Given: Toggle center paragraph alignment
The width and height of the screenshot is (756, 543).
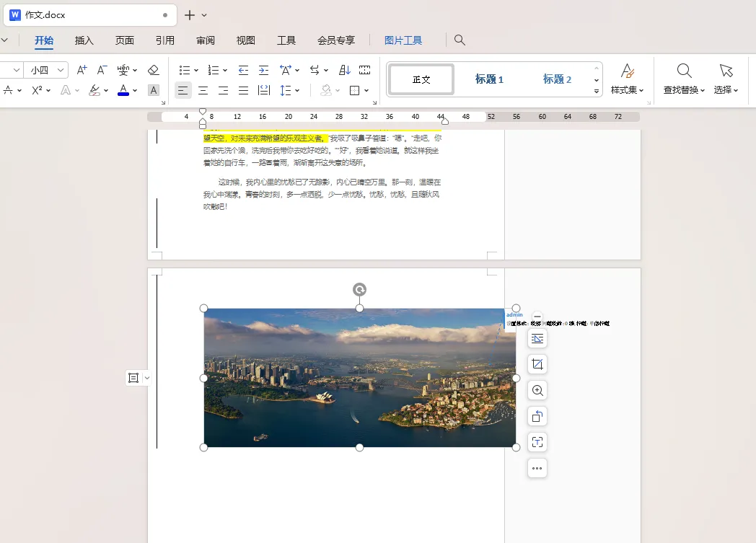Looking at the screenshot, I should (x=203, y=90).
